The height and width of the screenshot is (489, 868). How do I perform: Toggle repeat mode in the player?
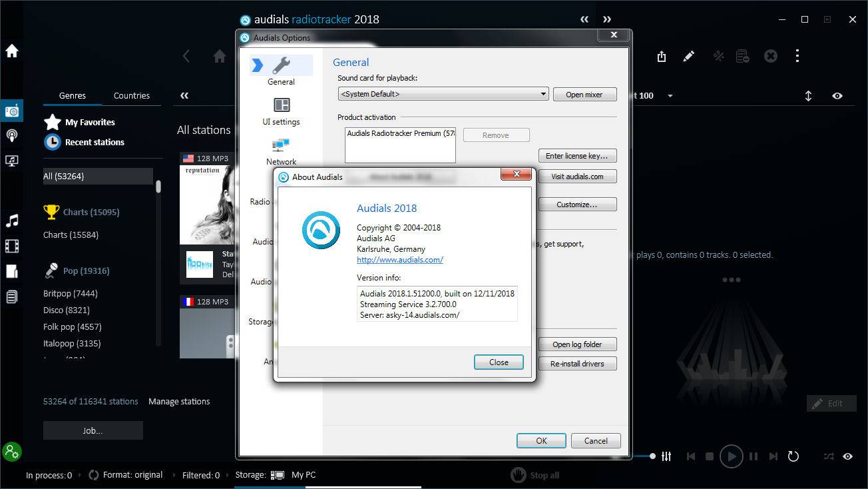point(793,456)
